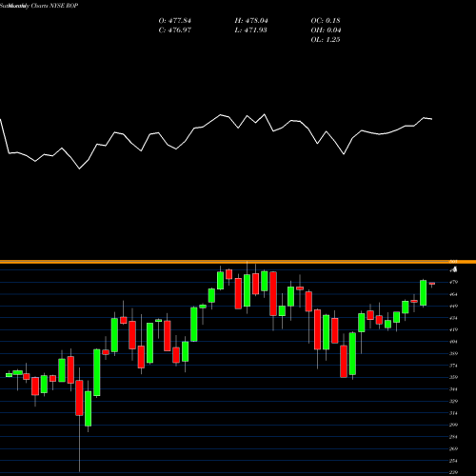Click the close price value C: 476.97

click(175, 30)
